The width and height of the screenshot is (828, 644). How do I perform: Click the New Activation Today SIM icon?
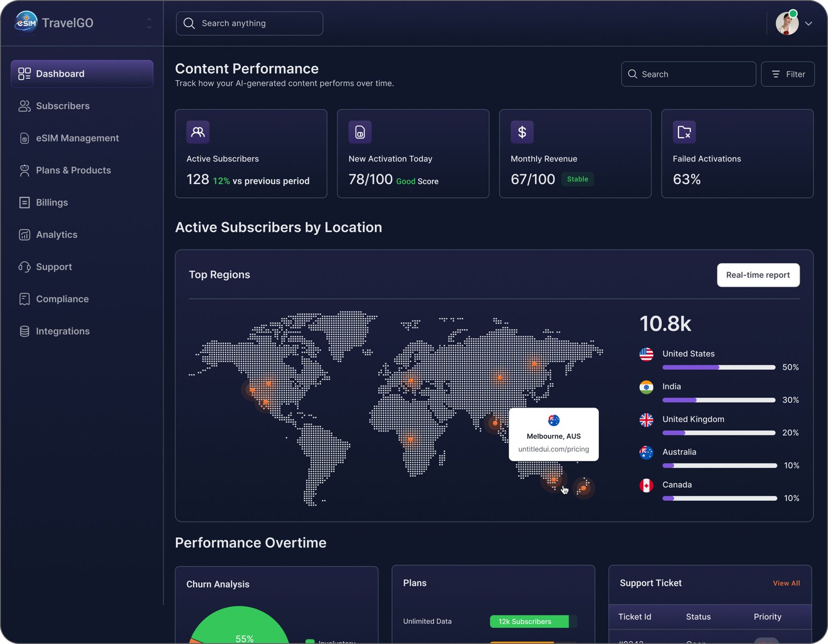point(360,132)
